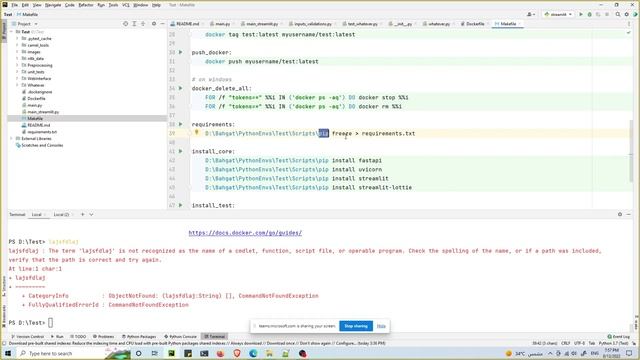Image resolution: width=640 pixels, height=360 pixels.
Task: Click the Stop sharing button
Action: click(x=356, y=326)
